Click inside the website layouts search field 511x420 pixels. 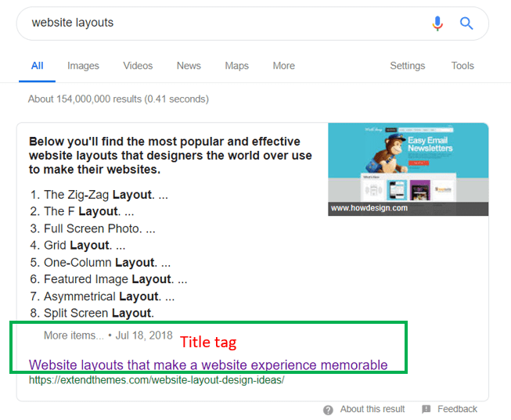pyautogui.click(x=219, y=23)
